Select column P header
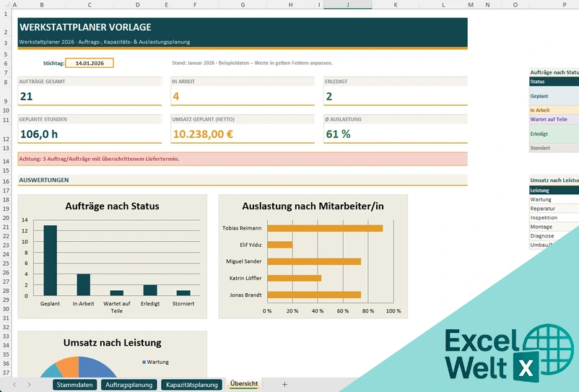 click(x=565, y=4)
